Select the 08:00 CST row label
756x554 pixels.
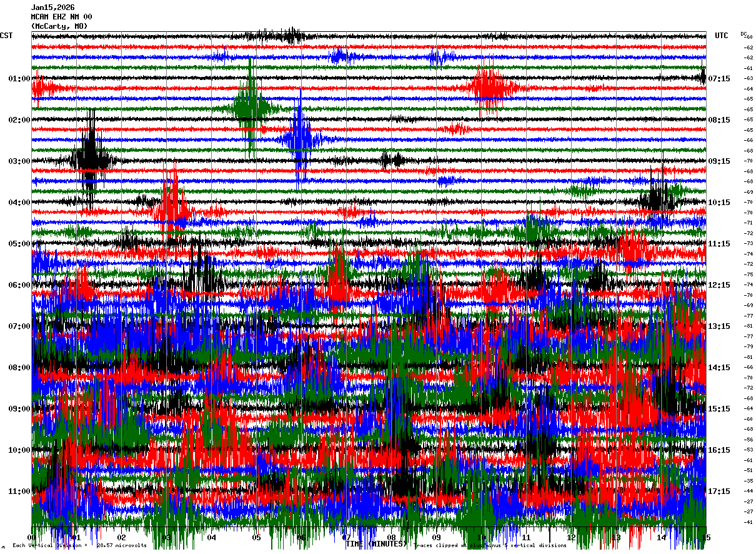19,368
